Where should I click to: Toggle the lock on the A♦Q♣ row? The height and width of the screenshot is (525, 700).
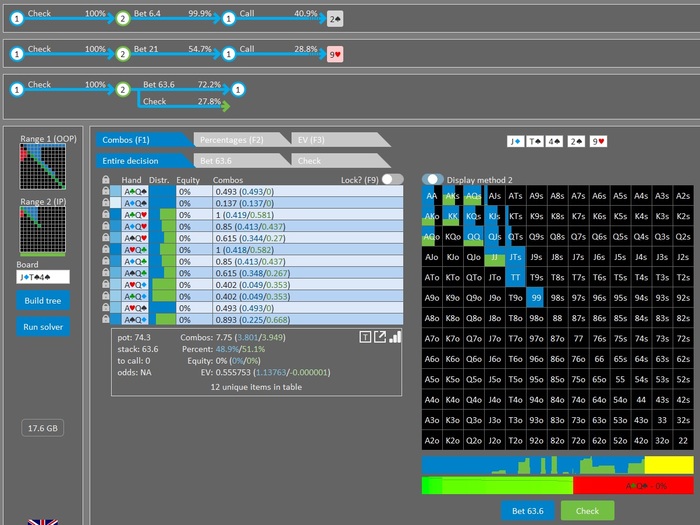click(x=106, y=261)
